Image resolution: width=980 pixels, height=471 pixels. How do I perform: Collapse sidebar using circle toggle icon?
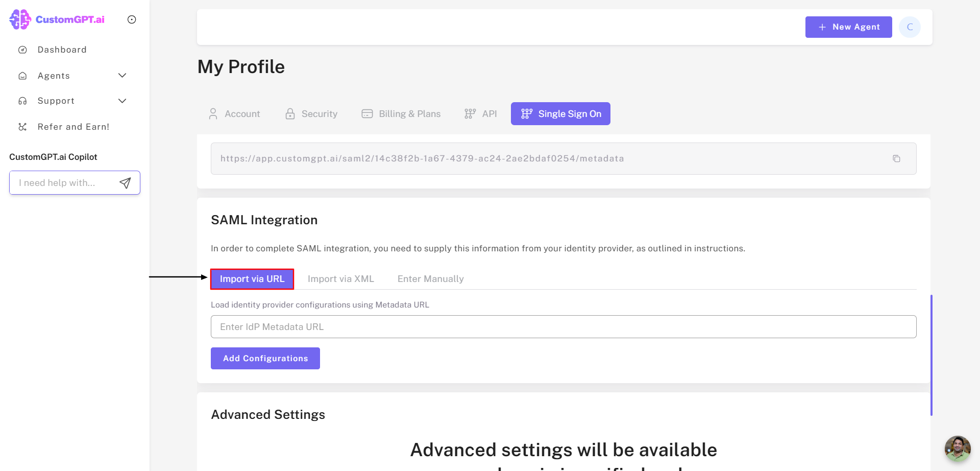tap(132, 19)
